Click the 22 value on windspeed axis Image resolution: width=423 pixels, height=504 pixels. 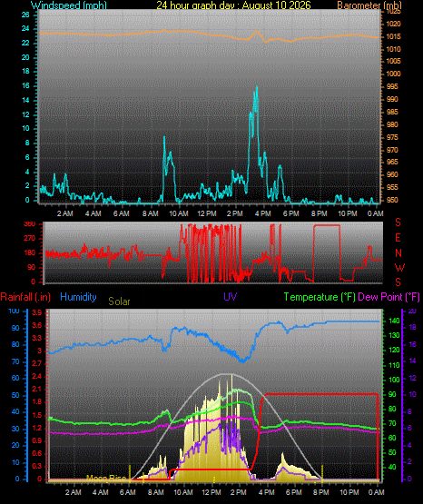click(x=25, y=43)
